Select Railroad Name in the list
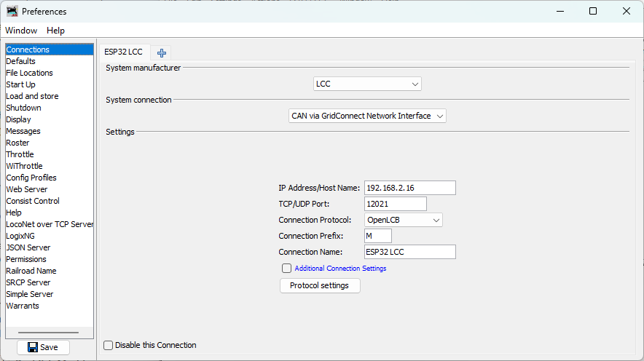This screenshot has height=361, width=644. [x=50, y=271]
